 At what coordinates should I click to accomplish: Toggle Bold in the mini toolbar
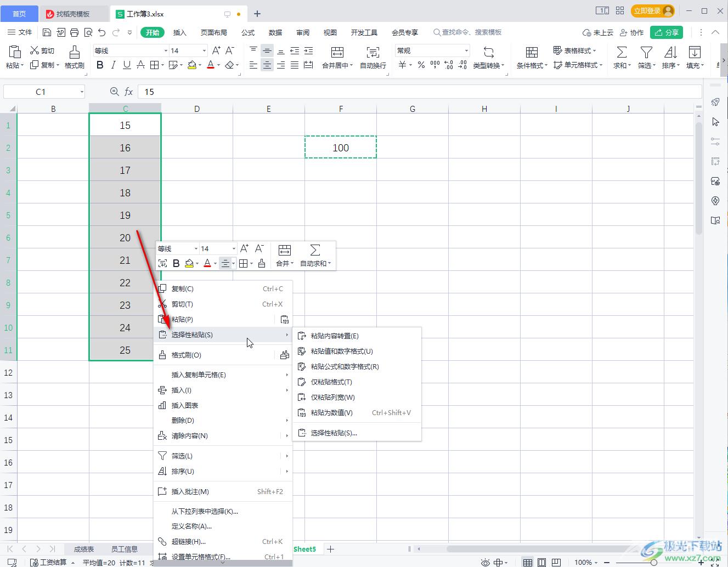[176, 264]
